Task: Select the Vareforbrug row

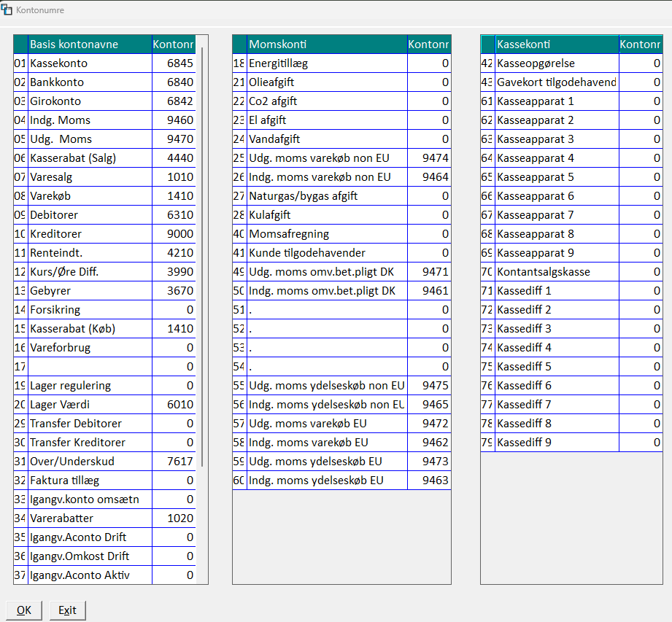Action: point(104,347)
